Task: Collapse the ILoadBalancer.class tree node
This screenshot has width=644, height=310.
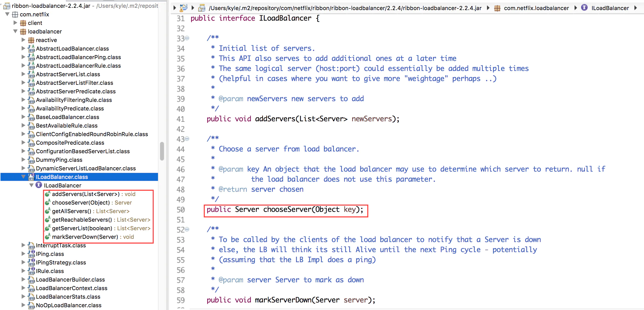Action: (x=23, y=177)
